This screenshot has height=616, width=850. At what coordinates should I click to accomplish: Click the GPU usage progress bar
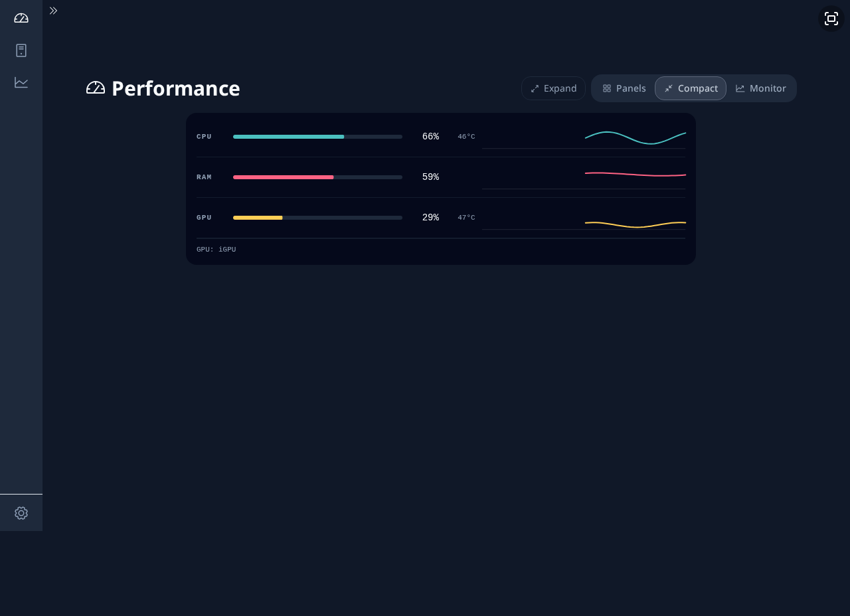[317, 218]
